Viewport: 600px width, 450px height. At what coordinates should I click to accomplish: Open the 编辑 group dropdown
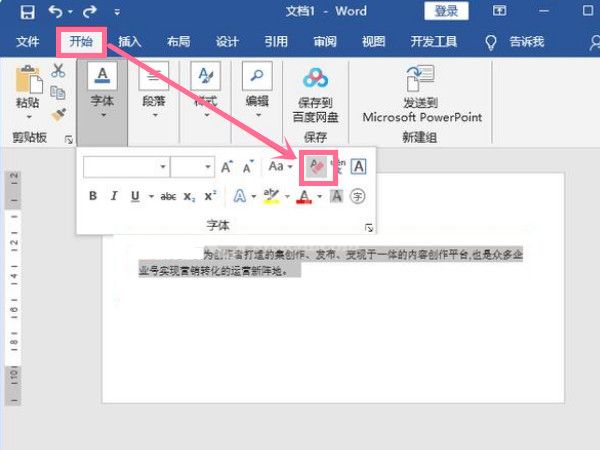coord(257,92)
